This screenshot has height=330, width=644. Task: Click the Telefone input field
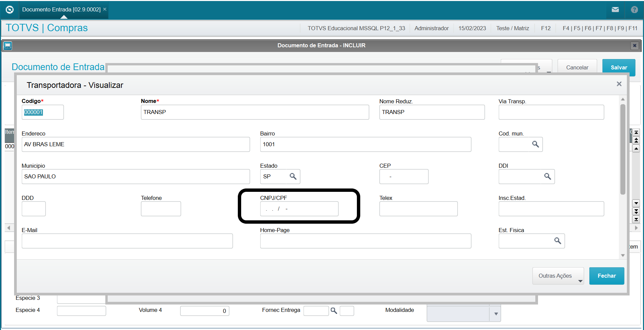click(x=161, y=209)
